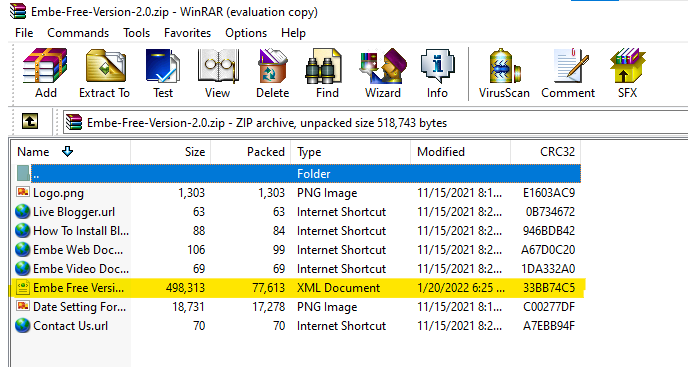Click CRC32 value E1603AC9

(x=549, y=193)
